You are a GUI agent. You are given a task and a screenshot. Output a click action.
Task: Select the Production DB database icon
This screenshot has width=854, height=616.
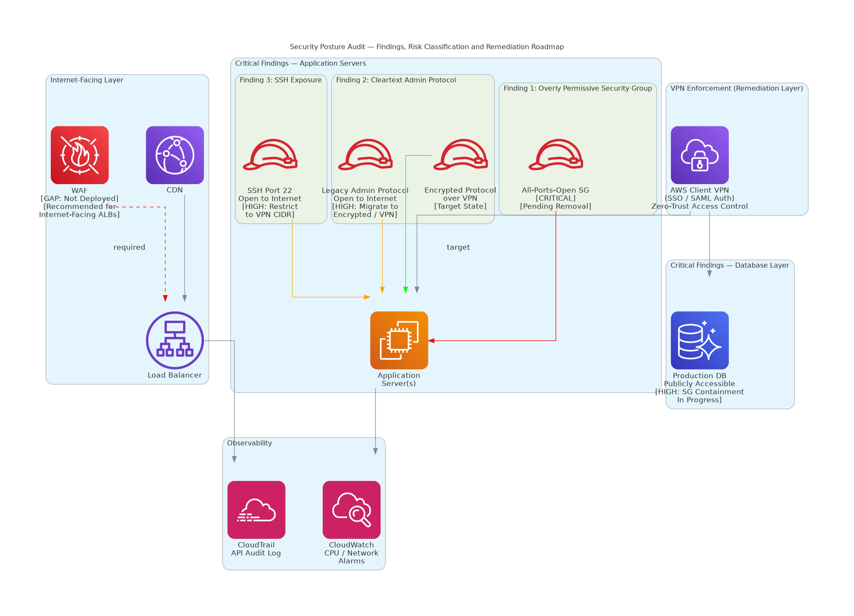[x=700, y=340]
